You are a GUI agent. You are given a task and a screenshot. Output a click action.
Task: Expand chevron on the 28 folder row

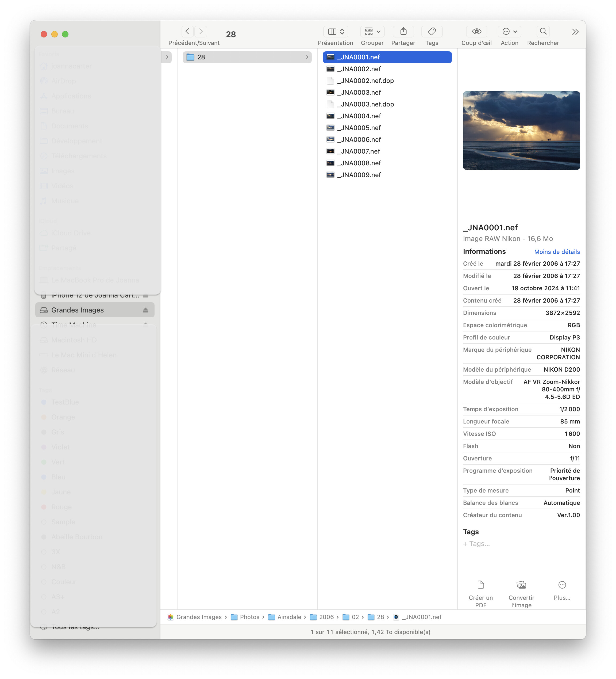[x=307, y=57]
